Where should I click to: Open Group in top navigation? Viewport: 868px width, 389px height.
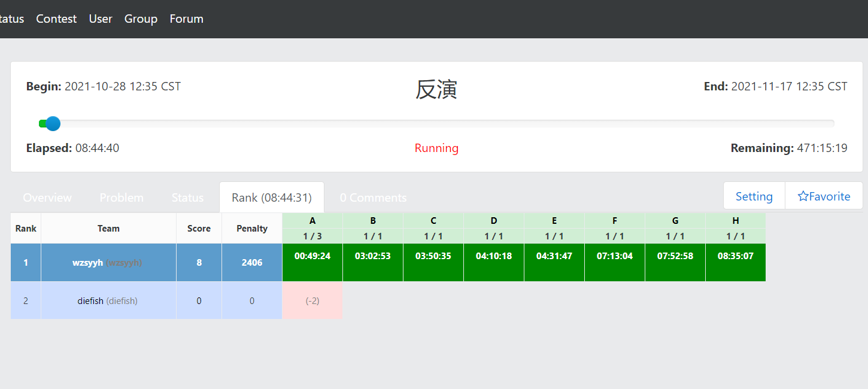pyautogui.click(x=141, y=19)
